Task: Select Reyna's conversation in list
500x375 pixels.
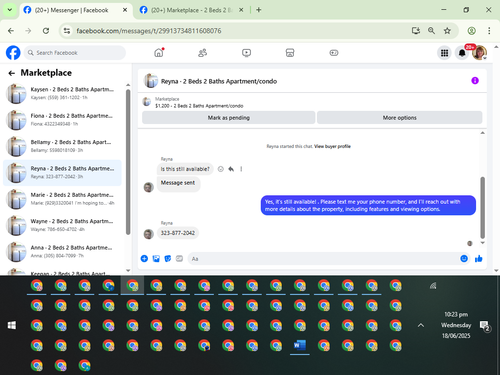Action: (x=62, y=172)
